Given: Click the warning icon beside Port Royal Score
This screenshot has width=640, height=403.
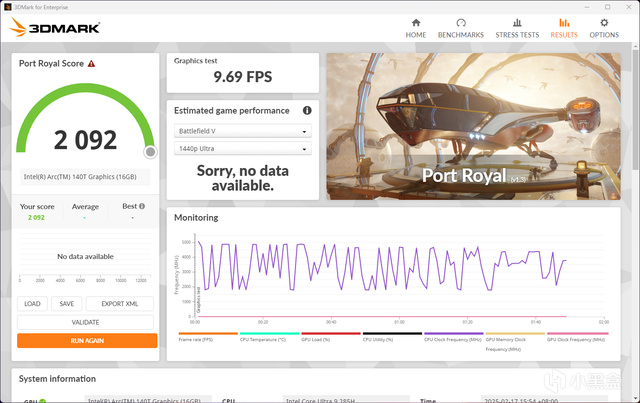Looking at the screenshot, I should tap(91, 64).
